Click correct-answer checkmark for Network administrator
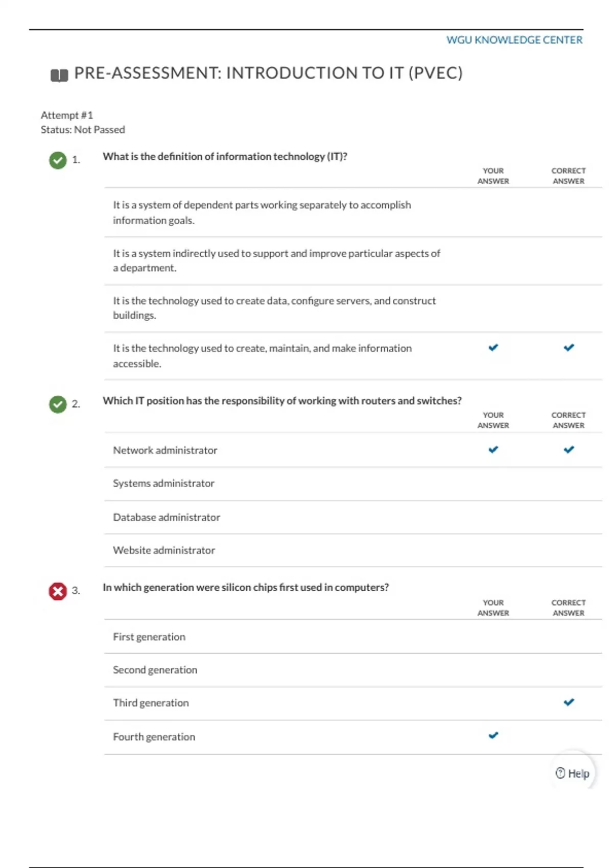The width and height of the screenshot is (613, 868). [569, 450]
